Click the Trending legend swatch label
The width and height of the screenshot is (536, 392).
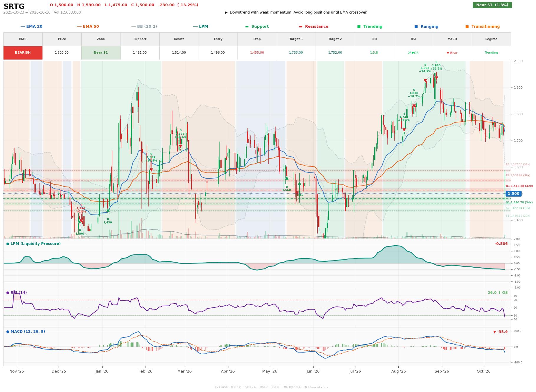tap(370, 27)
